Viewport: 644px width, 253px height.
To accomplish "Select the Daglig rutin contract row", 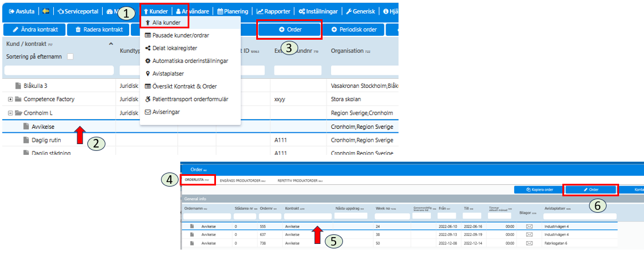I will tap(200, 141).
